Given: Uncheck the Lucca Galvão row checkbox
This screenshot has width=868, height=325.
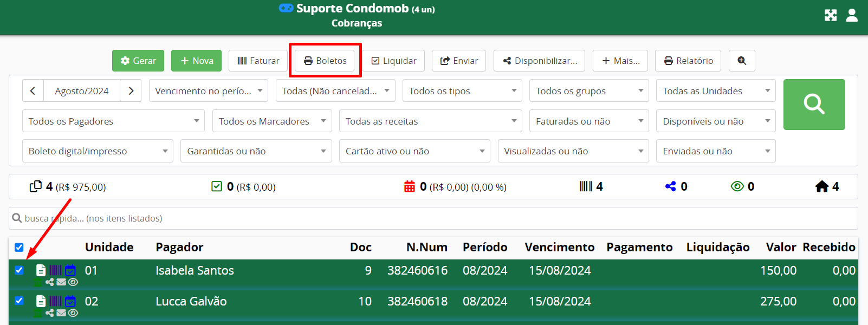Looking at the screenshot, I should click(19, 301).
